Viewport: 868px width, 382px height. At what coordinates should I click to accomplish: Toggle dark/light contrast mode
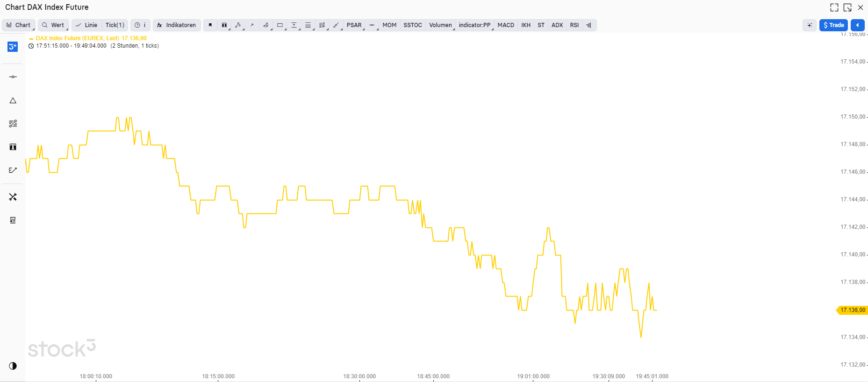(13, 366)
